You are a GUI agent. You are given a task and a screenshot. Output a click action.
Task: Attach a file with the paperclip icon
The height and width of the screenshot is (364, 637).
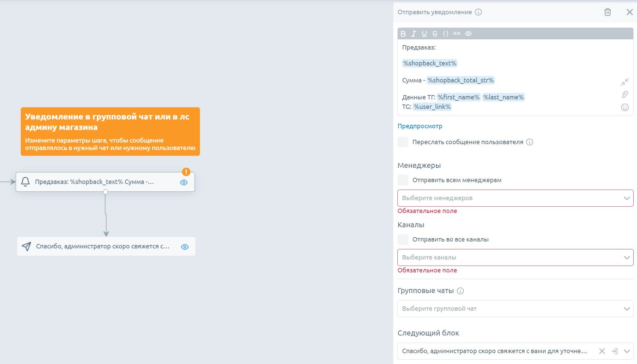coord(625,95)
